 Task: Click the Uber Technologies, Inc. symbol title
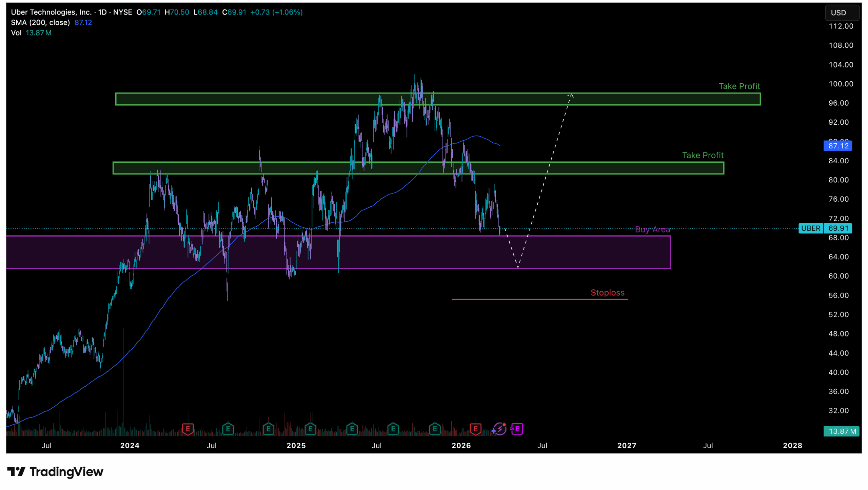[51, 12]
